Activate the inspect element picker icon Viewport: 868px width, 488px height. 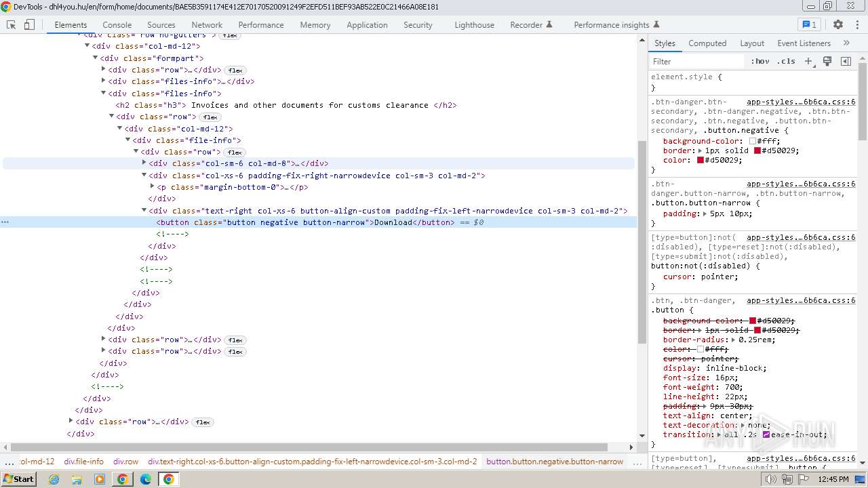12,24
